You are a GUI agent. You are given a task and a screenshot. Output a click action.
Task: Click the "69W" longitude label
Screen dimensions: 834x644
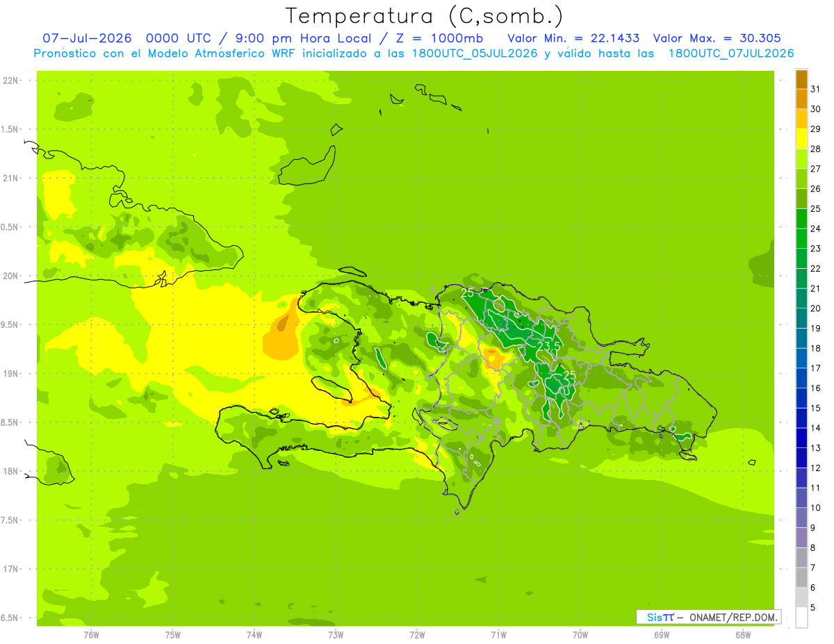(x=662, y=635)
